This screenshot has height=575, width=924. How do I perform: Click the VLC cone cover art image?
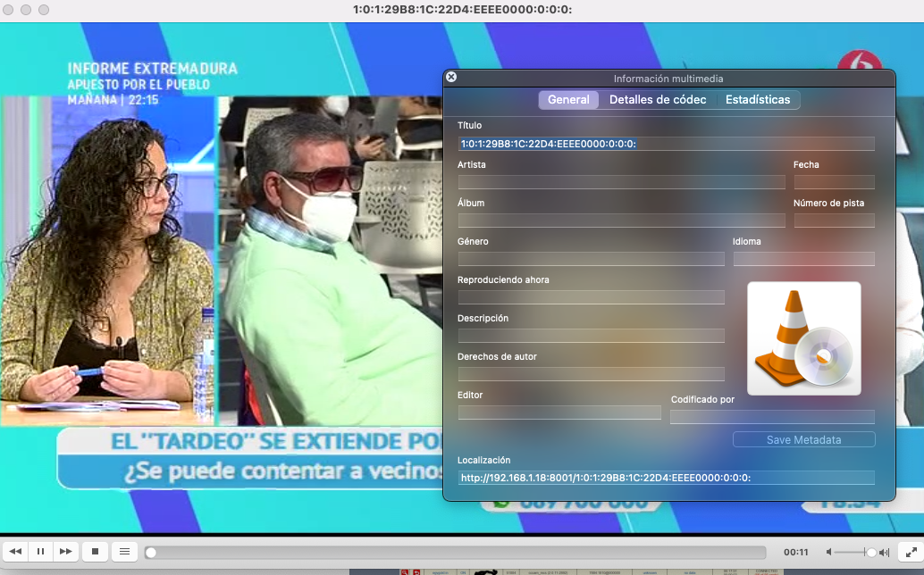tap(803, 338)
